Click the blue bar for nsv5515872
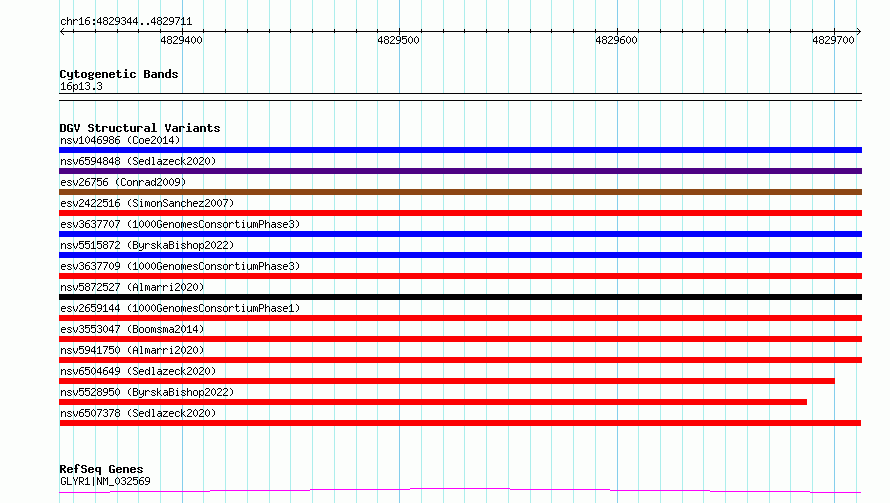Viewport: 890px width, 503px height. (460, 255)
